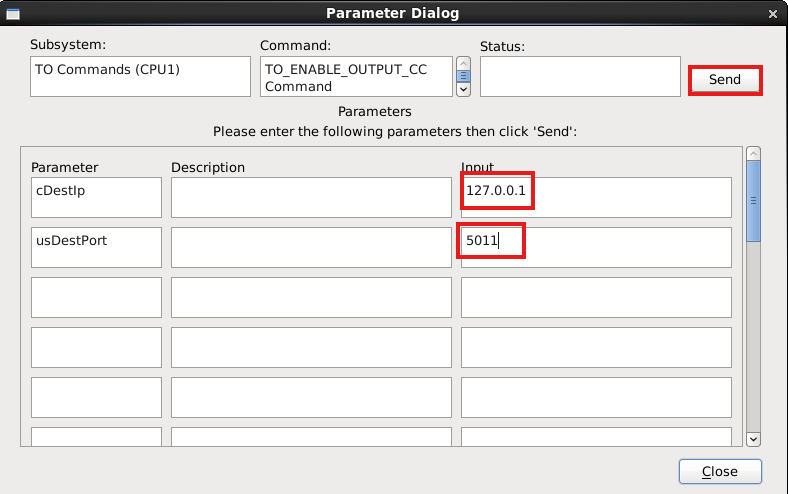Click the window menu icon in title bar
The image size is (788, 494).
[12, 14]
